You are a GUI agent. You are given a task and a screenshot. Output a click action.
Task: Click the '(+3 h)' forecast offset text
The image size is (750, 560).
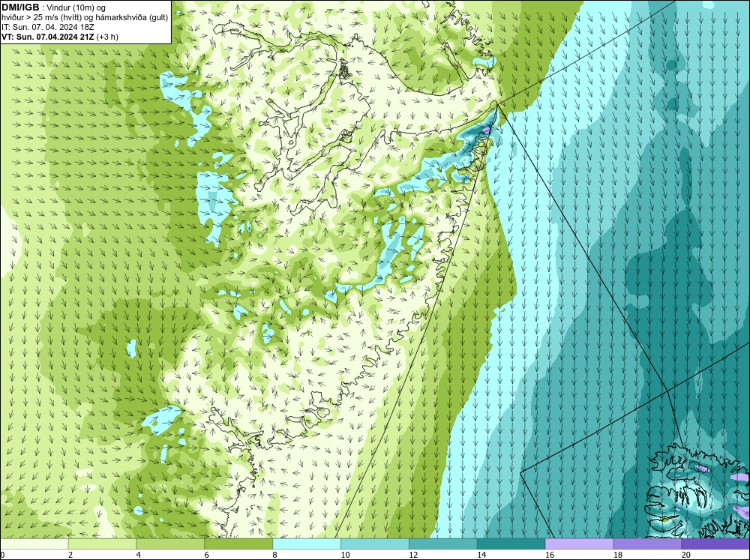pos(107,37)
